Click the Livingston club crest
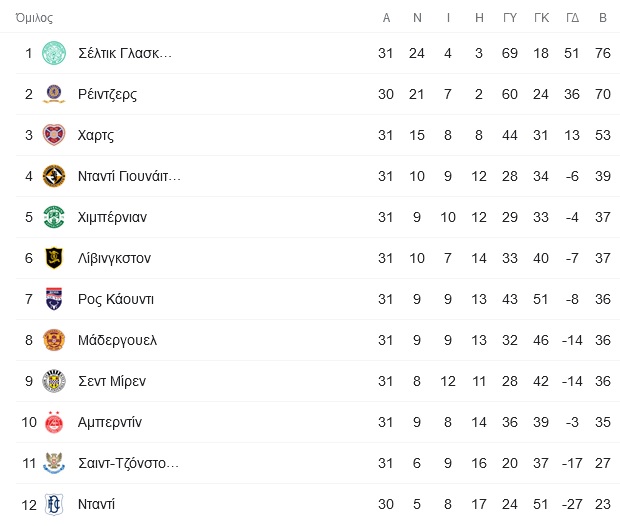This screenshot has height=526, width=620. pos(54,258)
